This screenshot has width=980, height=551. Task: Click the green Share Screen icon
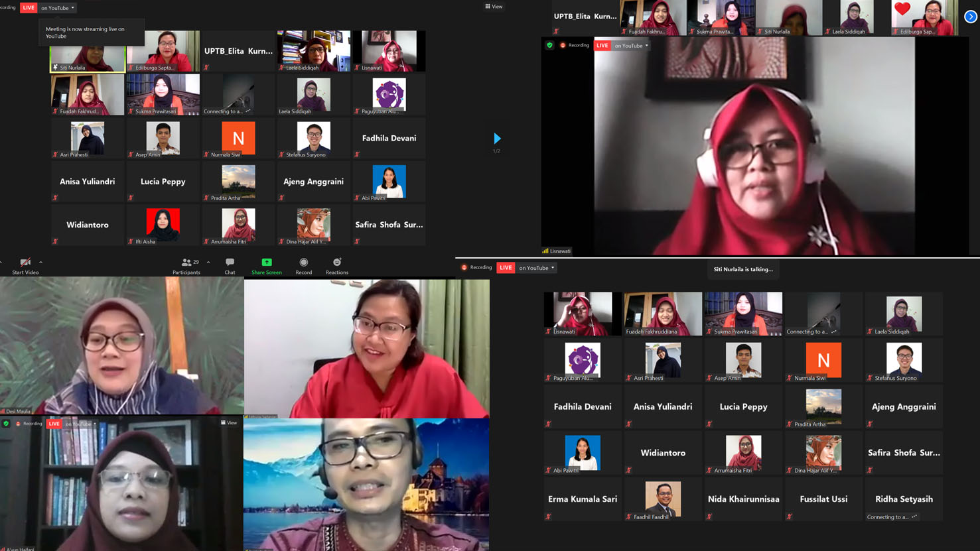point(266,263)
